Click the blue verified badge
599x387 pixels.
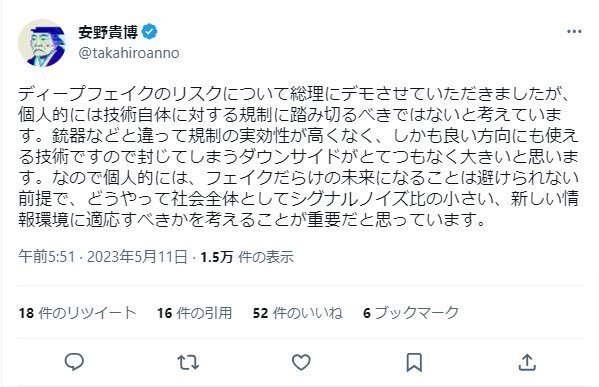click(x=150, y=32)
